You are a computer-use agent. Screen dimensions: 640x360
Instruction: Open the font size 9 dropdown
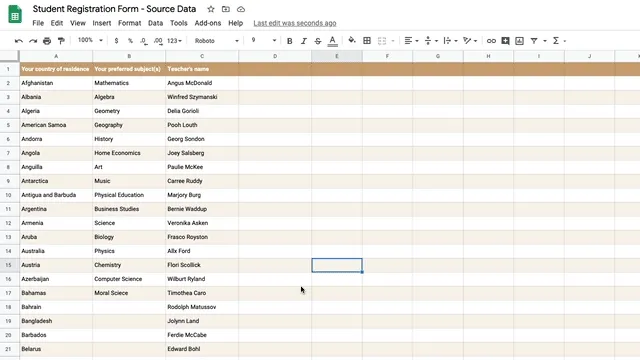(x=264, y=40)
